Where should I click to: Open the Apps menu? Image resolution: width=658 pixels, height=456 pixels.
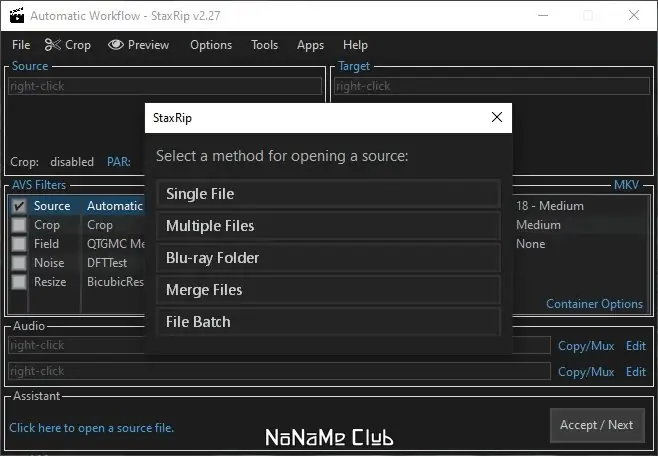[x=310, y=45]
